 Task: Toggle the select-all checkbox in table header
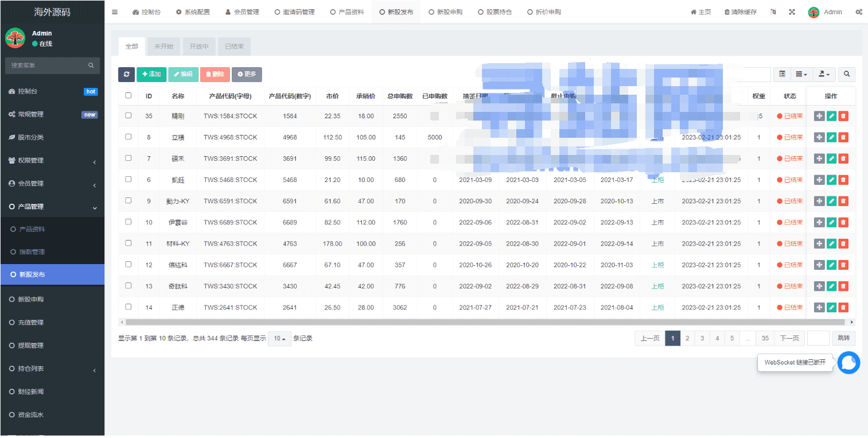coord(129,96)
